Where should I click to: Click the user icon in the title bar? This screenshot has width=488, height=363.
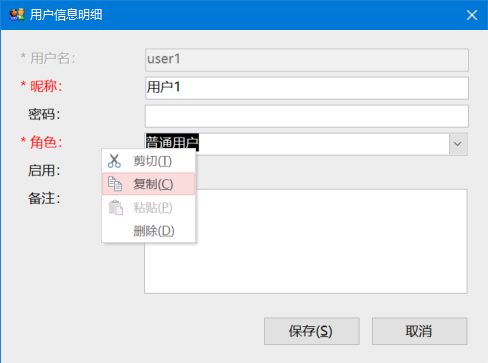(x=17, y=15)
